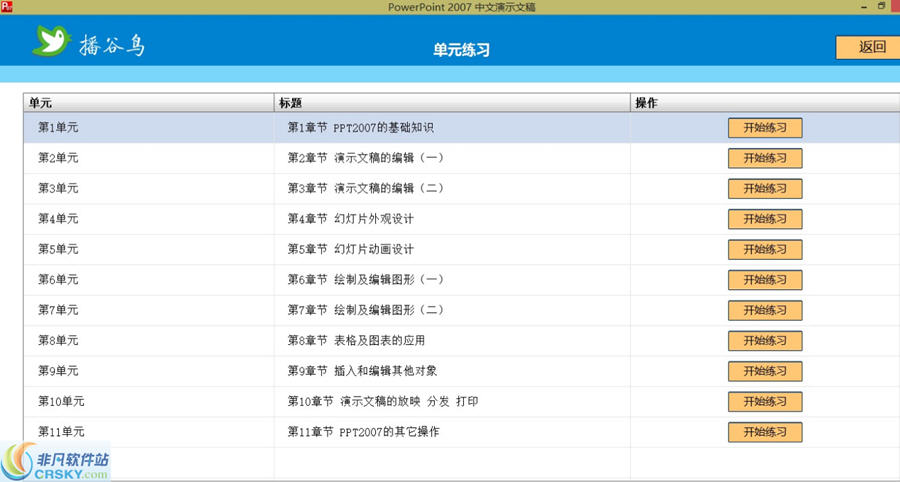Screen dimensions: 900x482
Task: Start practice for 第11单元
Action: (x=765, y=432)
